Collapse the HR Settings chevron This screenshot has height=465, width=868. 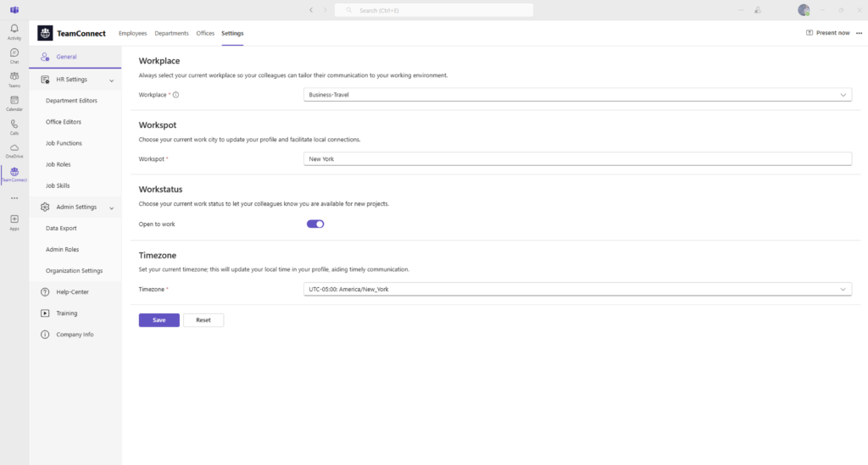point(111,80)
